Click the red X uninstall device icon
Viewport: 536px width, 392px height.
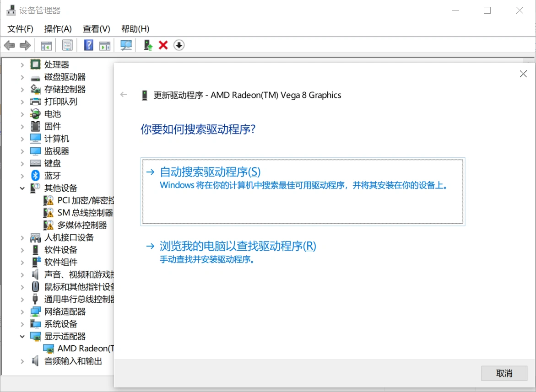[163, 45]
